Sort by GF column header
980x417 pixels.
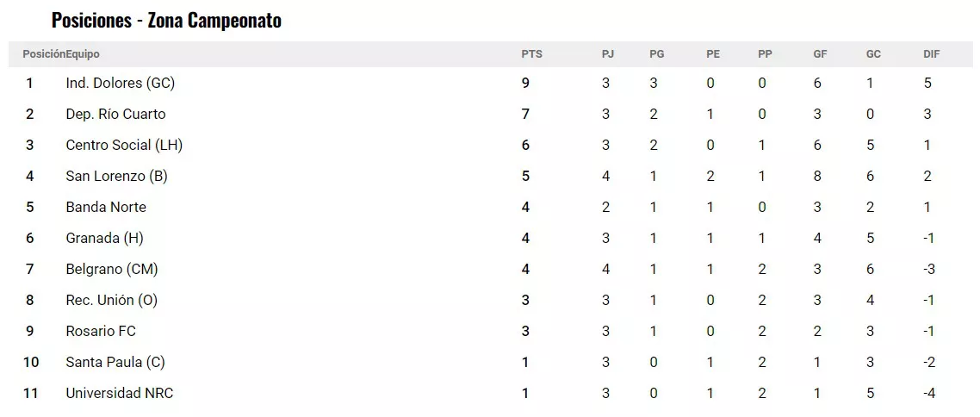(820, 54)
